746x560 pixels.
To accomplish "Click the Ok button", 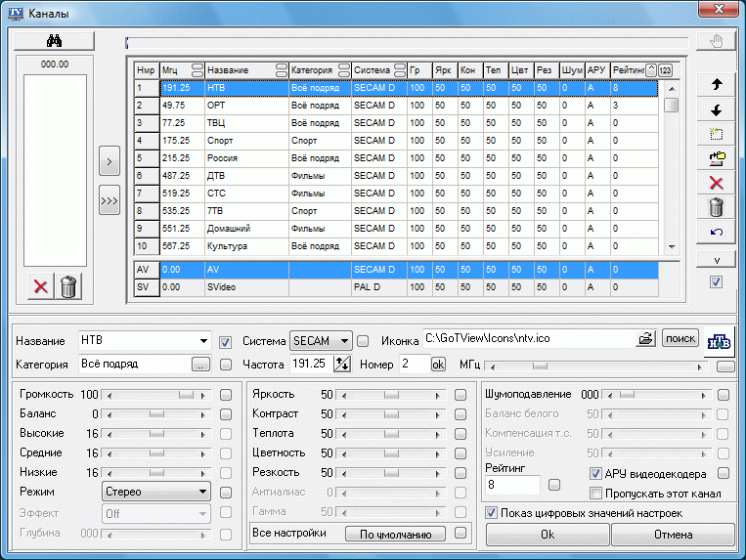I will [x=548, y=535].
